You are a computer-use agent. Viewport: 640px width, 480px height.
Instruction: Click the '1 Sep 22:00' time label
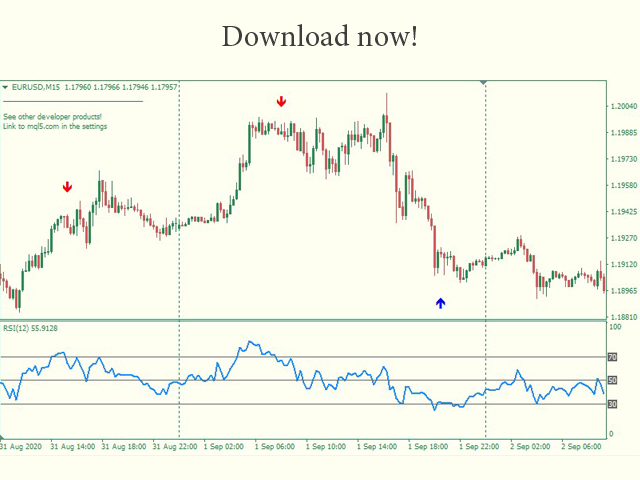click(x=480, y=447)
